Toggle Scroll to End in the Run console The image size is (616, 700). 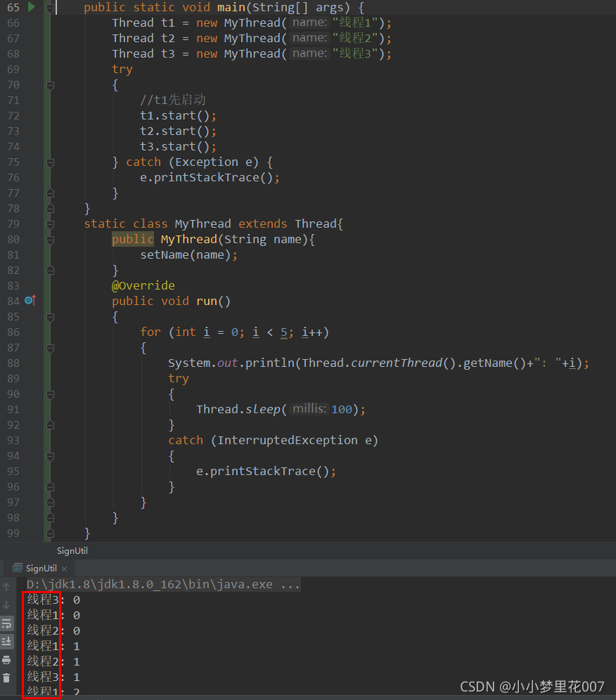coord(7,642)
